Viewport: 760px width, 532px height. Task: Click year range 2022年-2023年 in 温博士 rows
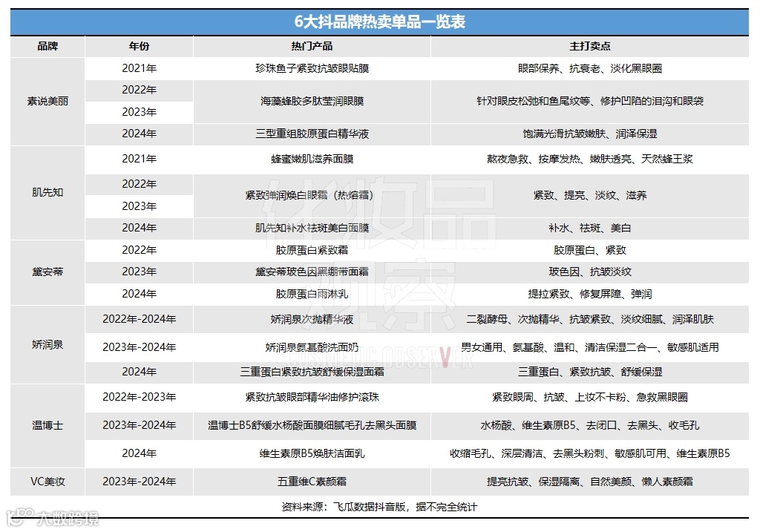click(139, 397)
